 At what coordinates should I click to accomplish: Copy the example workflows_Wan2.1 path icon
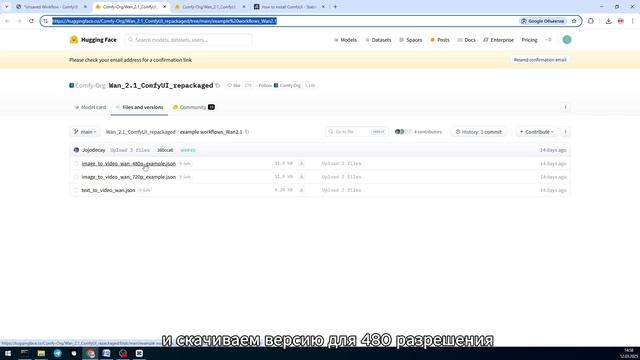(x=247, y=132)
